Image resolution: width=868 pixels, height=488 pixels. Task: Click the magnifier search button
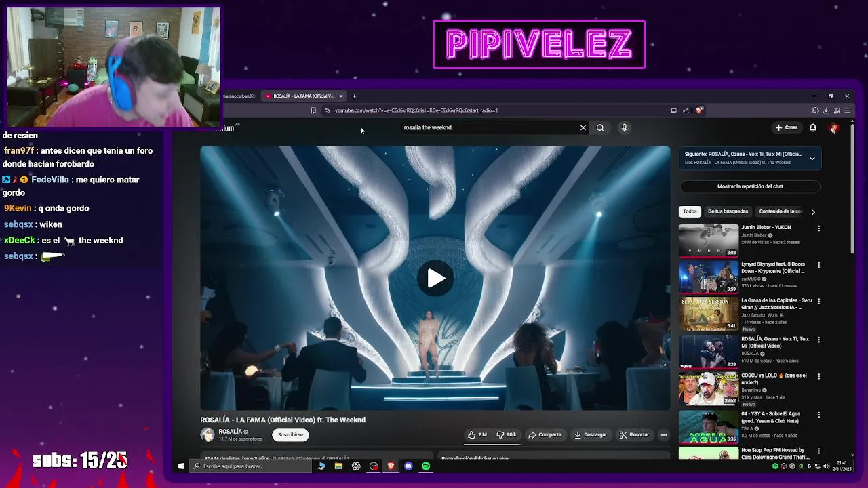(x=600, y=127)
